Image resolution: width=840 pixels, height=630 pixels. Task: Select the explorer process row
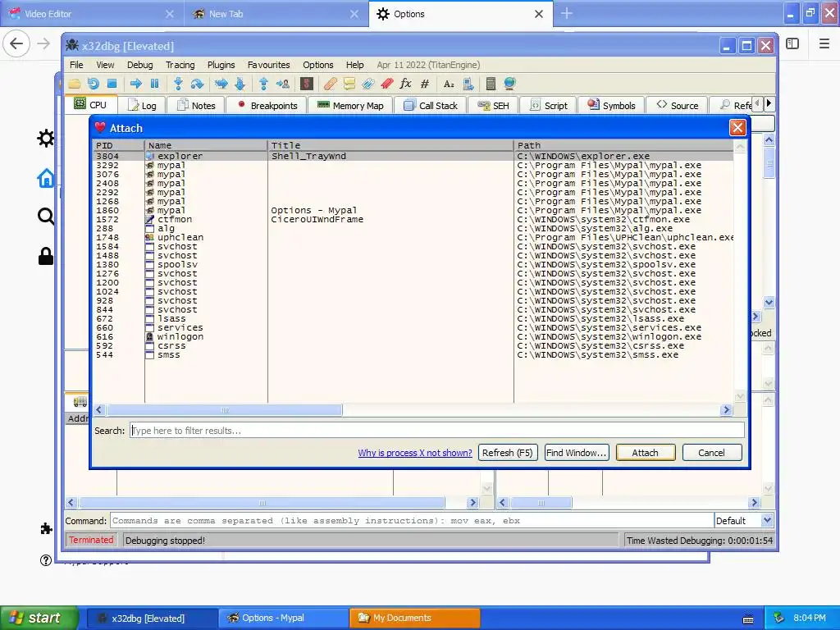pyautogui.click(x=413, y=156)
